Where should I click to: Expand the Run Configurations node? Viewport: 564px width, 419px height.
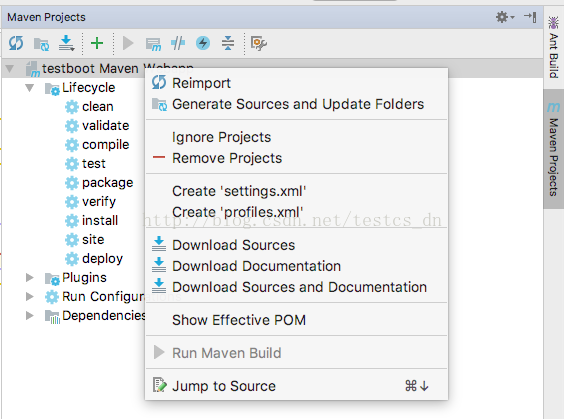tap(30, 296)
